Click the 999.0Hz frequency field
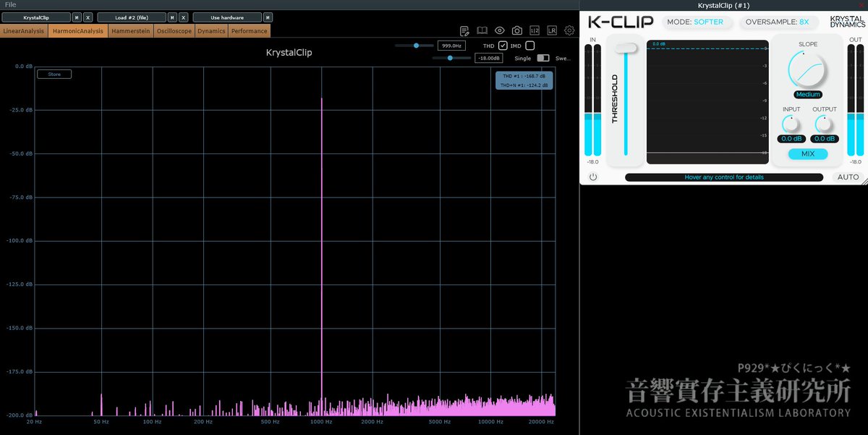The height and width of the screenshot is (435, 868). 451,45
